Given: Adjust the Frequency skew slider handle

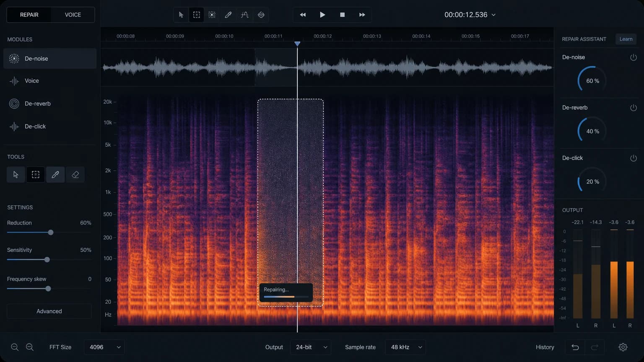Looking at the screenshot, I should 48,289.
